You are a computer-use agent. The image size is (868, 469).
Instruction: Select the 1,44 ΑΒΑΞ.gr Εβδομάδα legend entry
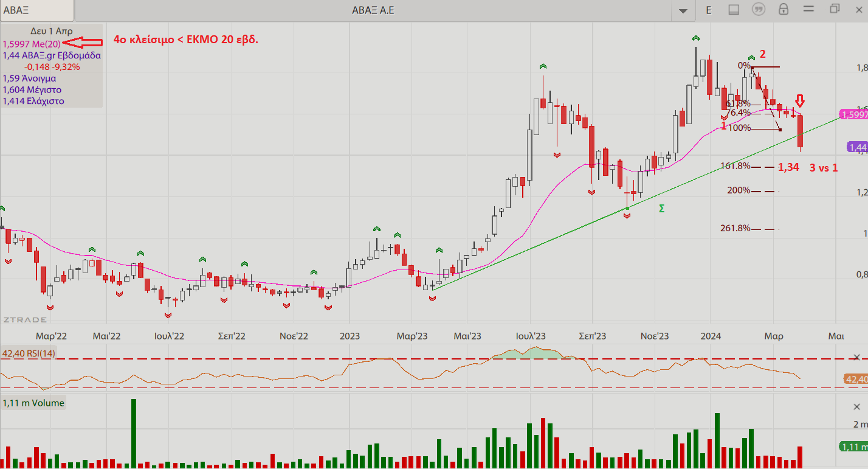[x=52, y=55]
